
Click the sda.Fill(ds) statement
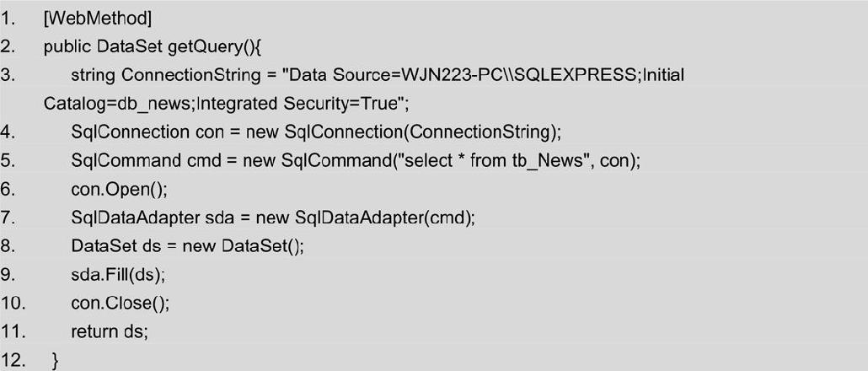(118, 275)
